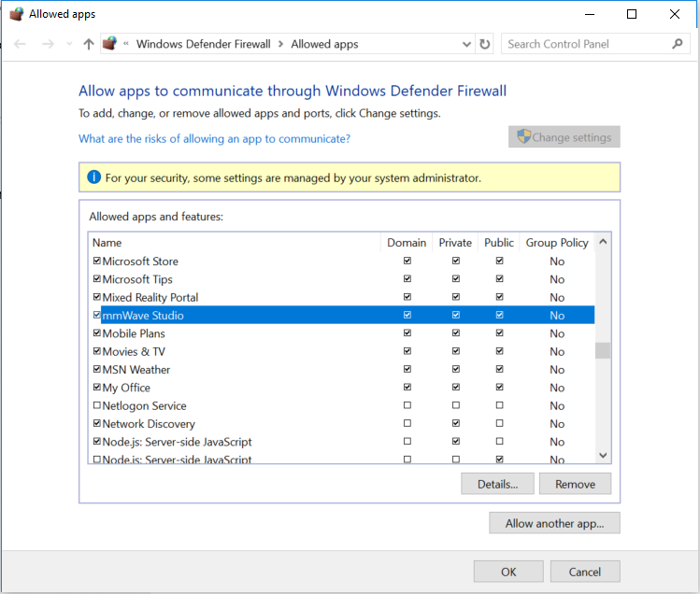The height and width of the screenshot is (594, 700).
Task: Click the Allowed apps title bar icon
Action: click(17, 14)
